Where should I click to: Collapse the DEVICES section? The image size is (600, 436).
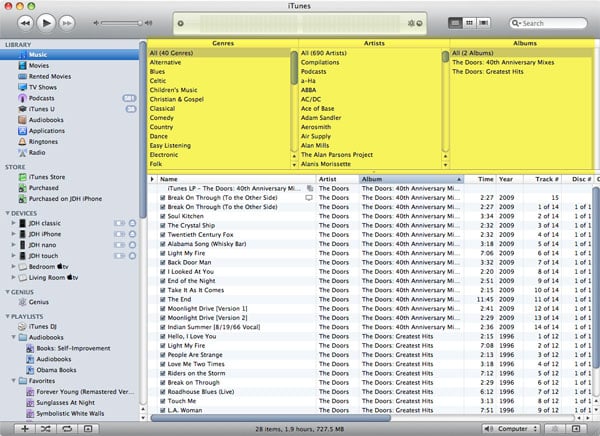tap(7, 213)
